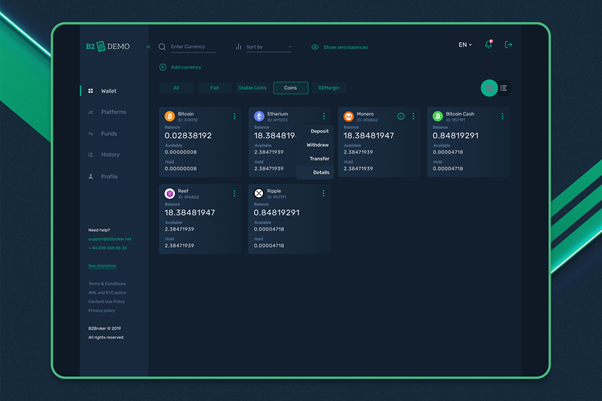This screenshot has width=602, height=401.
Task: Open the Reef card three-dot menu
Action: [234, 193]
